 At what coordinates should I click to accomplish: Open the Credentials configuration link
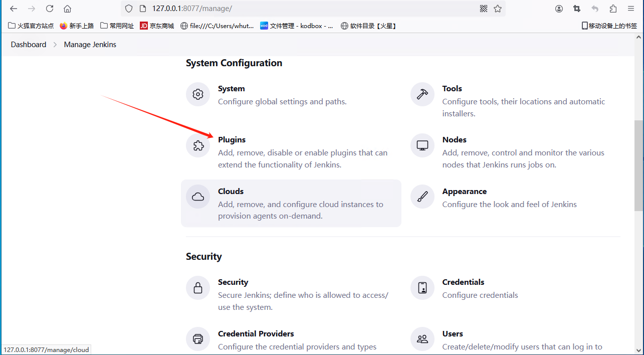[463, 282]
